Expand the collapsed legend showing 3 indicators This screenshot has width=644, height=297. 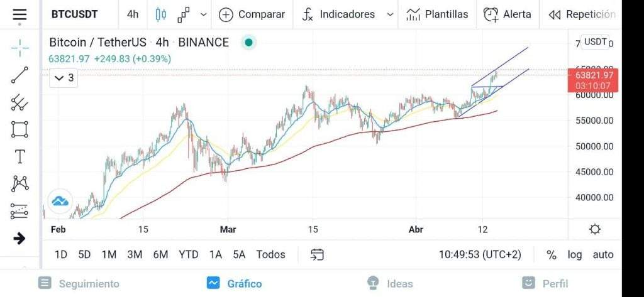tap(64, 78)
